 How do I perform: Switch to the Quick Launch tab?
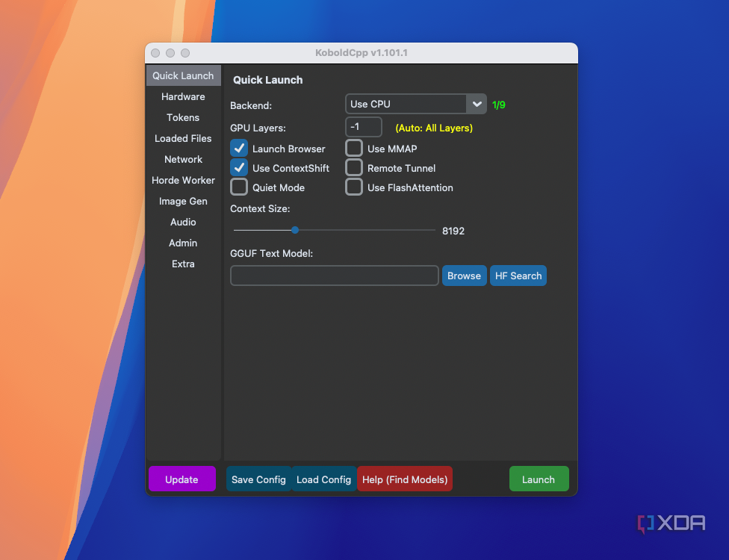183,75
